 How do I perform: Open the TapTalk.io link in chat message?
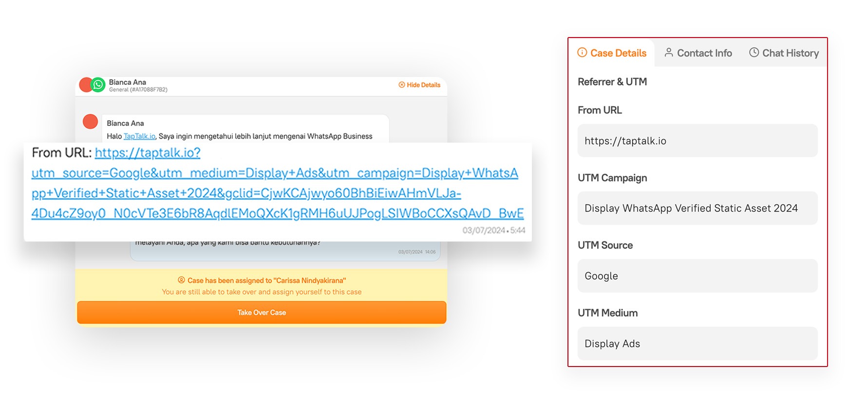coord(139,136)
